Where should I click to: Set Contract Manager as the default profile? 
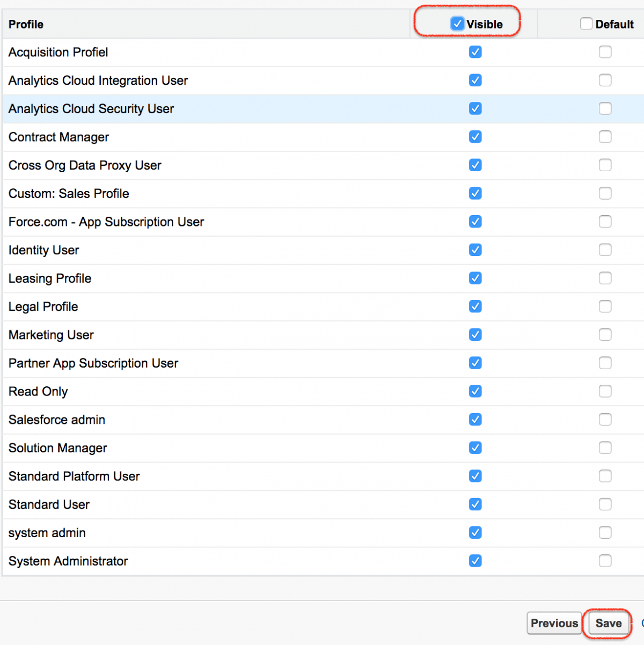point(605,136)
